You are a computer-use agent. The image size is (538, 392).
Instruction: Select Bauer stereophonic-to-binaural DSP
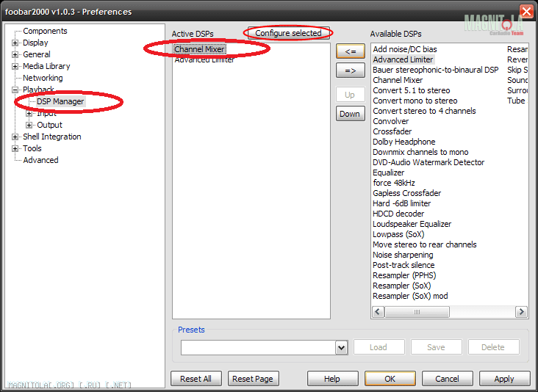point(435,70)
